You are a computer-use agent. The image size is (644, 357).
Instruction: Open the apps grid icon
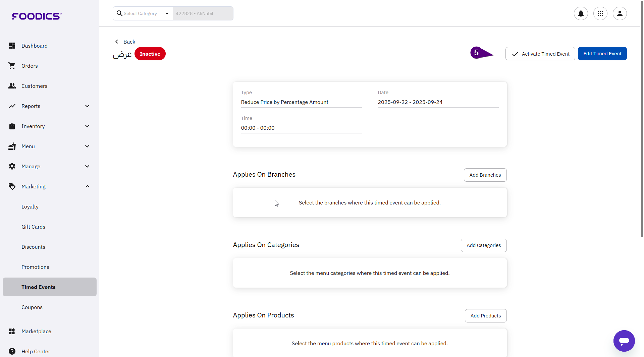(x=600, y=13)
